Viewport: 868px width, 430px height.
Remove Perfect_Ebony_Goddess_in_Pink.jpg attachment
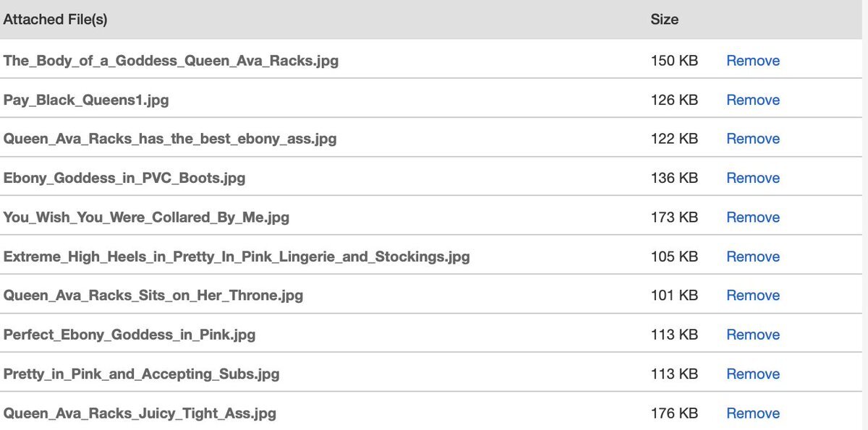pyautogui.click(x=752, y=335)
